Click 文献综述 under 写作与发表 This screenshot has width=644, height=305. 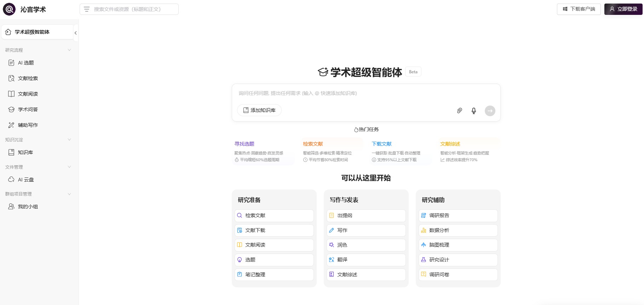tap(366, 275)
